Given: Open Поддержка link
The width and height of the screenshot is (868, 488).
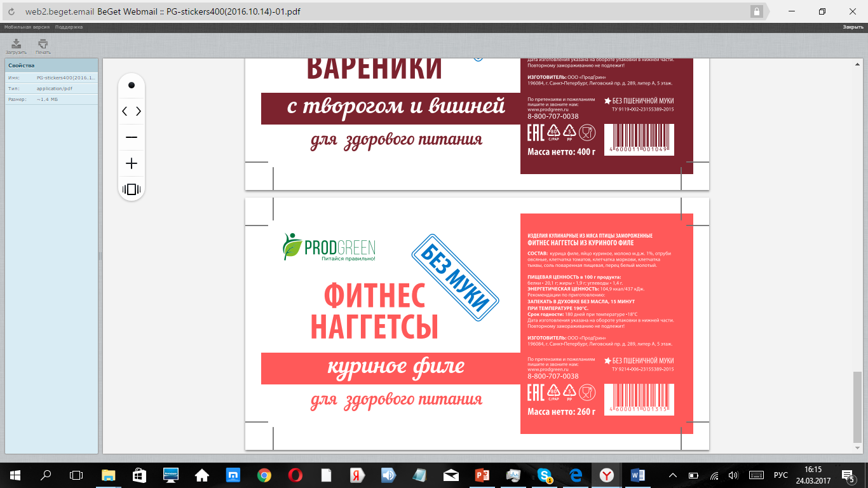Looking at the screenshot, I should pyautogui.click(x=69, y=27).
